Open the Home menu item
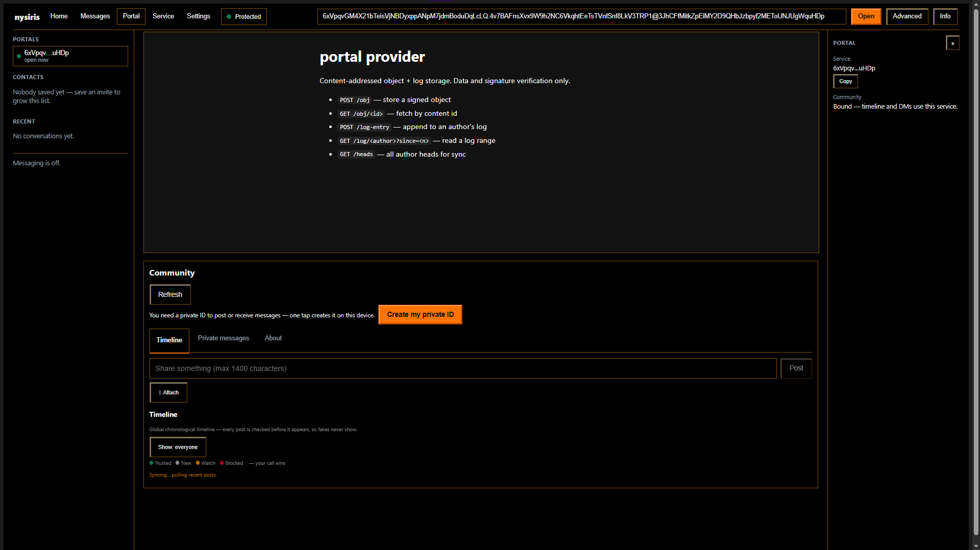980x550 pixels. 59,16
